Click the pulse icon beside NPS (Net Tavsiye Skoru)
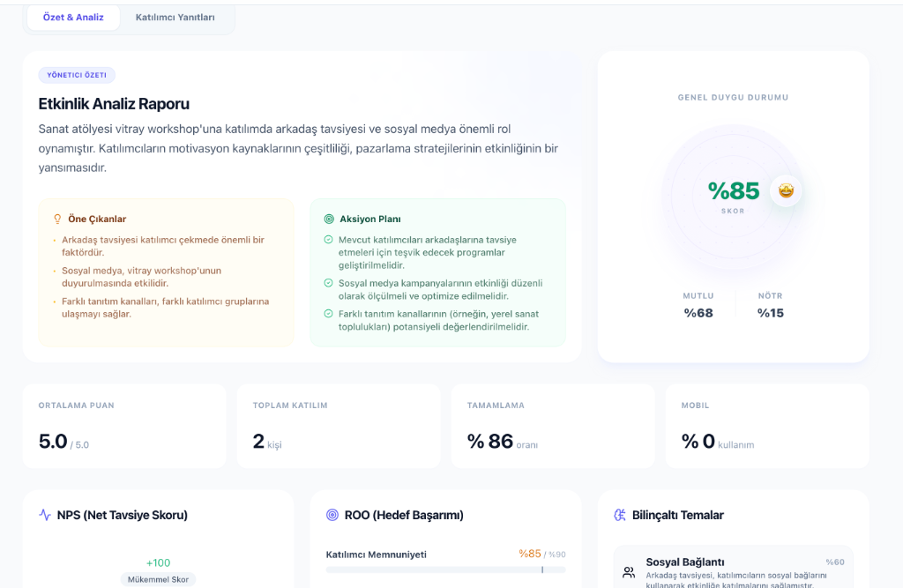The width and height of the screenshot is (903, 588). click(42, 515)
